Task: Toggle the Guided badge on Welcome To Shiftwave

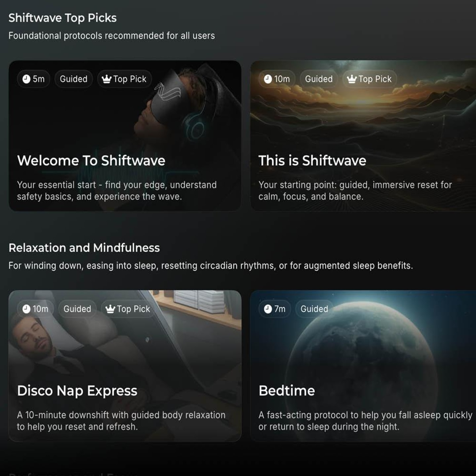Action: coord(73,79)
